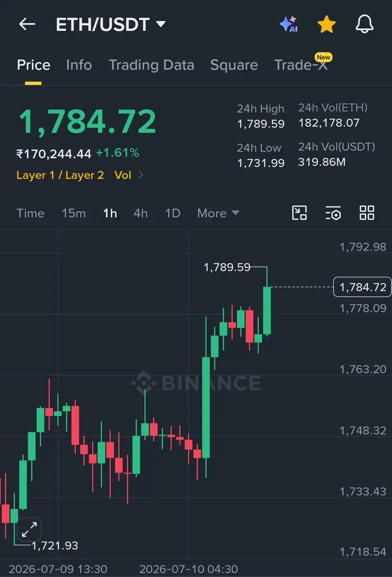Switch to the Trading Data tab
The height and width of the screenshot is (577, 392).
click(x=152, y=65)
